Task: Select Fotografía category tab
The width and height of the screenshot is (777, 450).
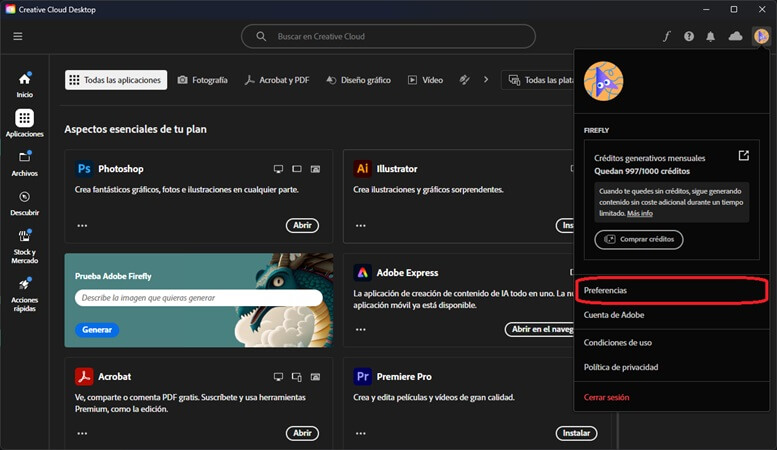Action: (x=203, y=80)
